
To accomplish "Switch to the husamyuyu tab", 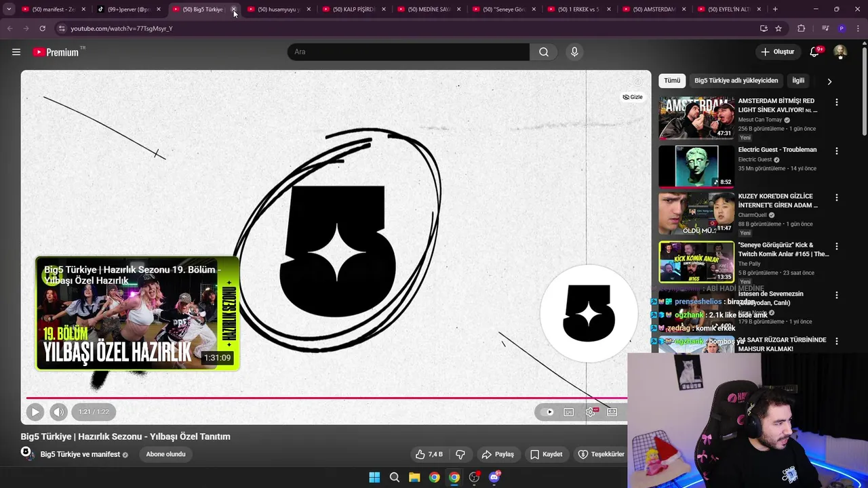I will click(278, 9).
